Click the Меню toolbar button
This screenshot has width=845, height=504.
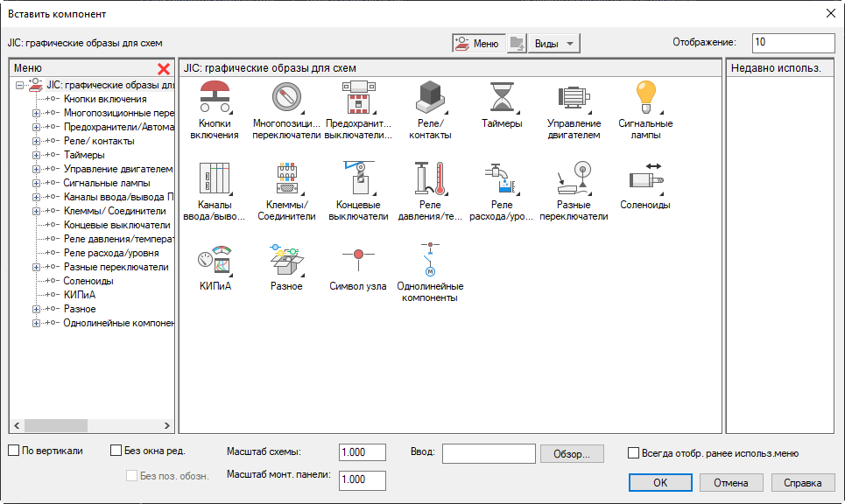478,42
